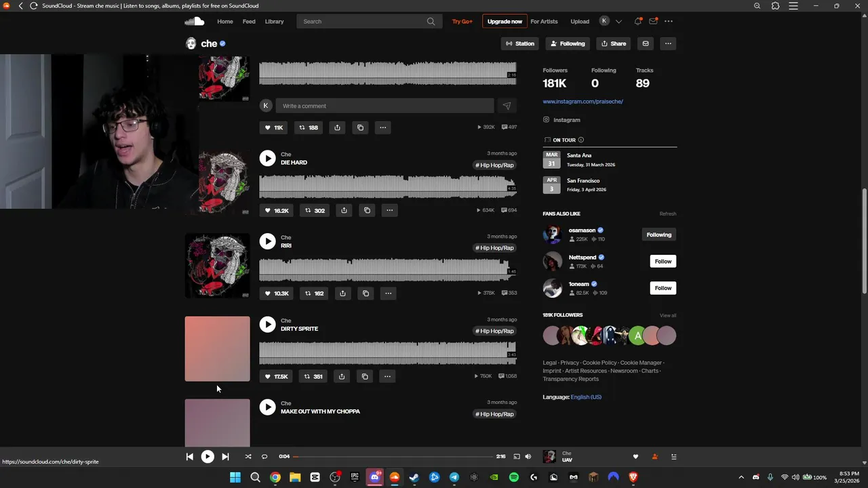The width and height of the screenshot is (868, 488).
Task: Share the che profile
Action: tap(613, 43)
